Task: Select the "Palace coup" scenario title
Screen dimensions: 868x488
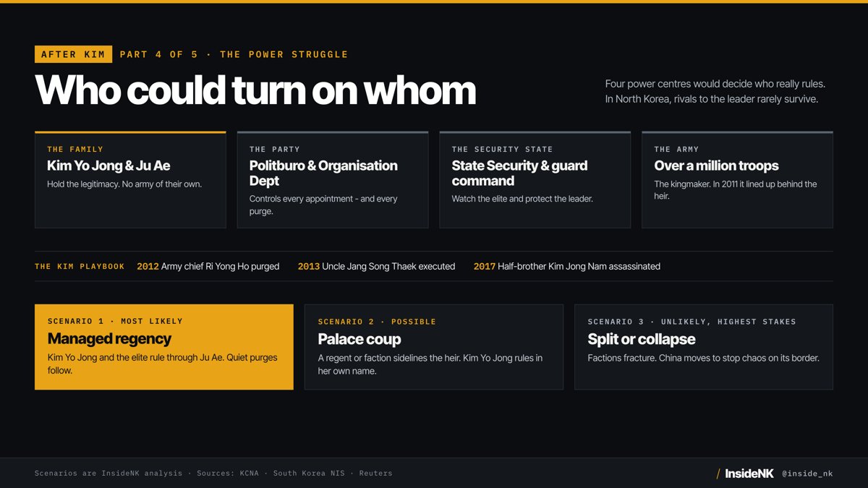Action: tap(359, 340)
